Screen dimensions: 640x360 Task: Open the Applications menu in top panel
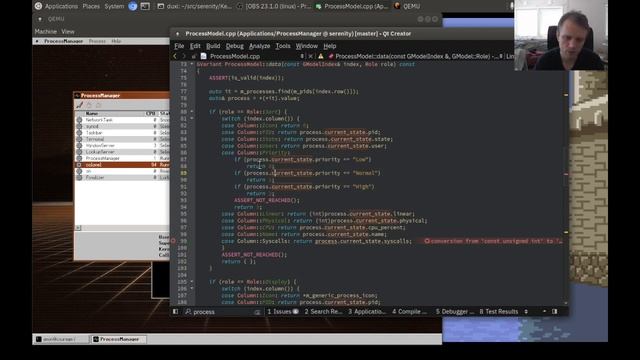61,6
